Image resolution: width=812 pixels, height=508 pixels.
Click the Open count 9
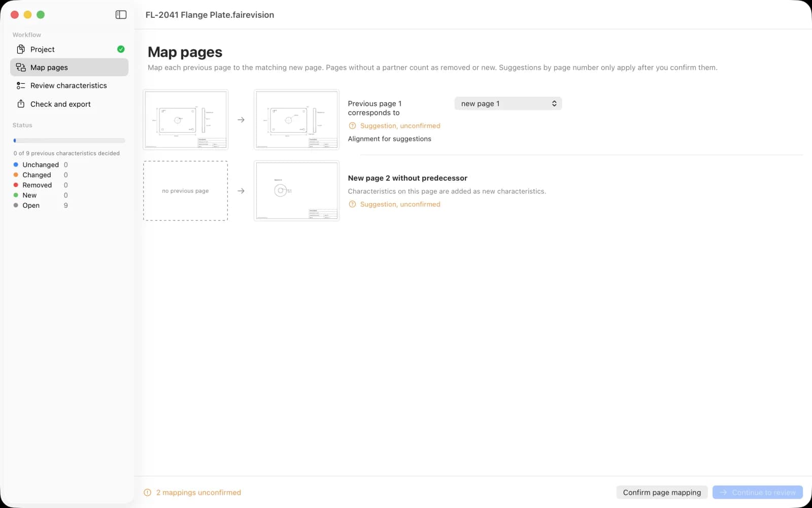65,205
